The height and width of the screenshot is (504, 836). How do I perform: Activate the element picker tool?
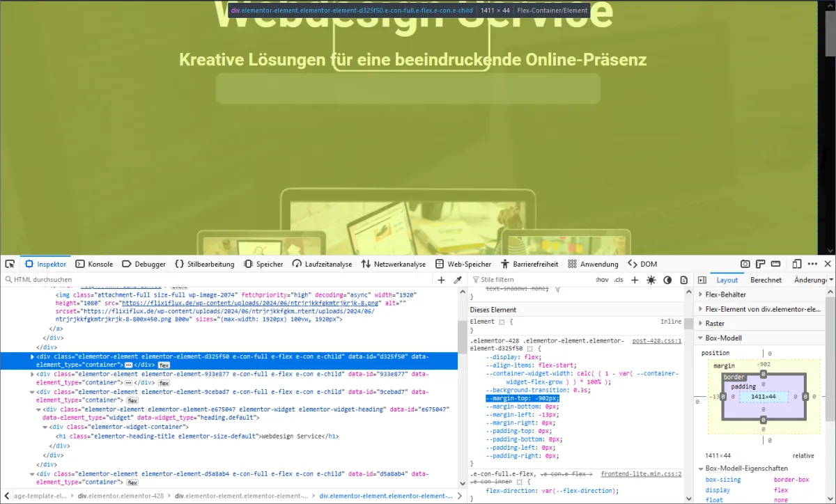pos(10,264)
